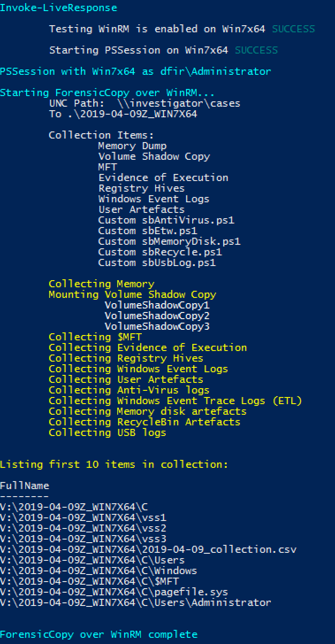Click the C\Users\Administrator path line
This screenshot has width=335, height=644.
pos(136,603)
